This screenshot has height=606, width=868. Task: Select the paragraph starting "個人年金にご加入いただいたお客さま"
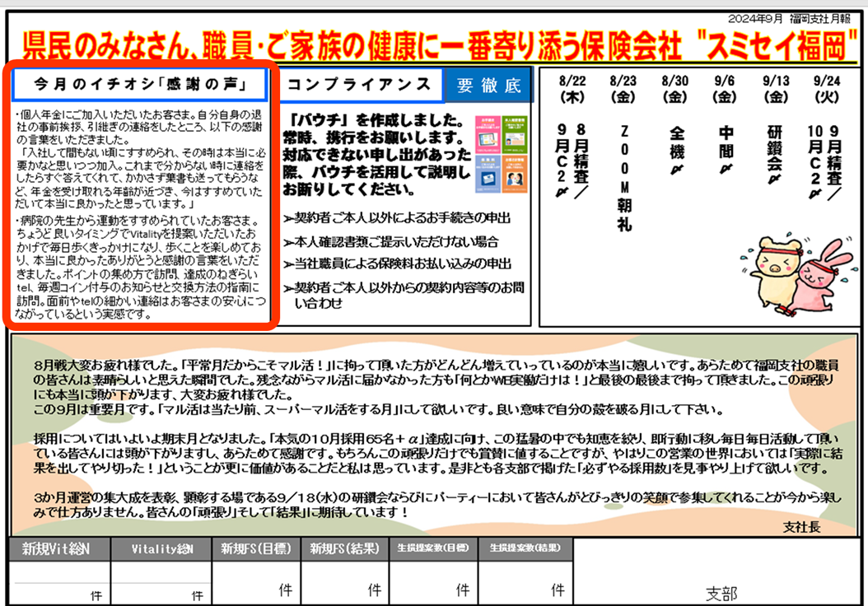(x=140, y=160)
